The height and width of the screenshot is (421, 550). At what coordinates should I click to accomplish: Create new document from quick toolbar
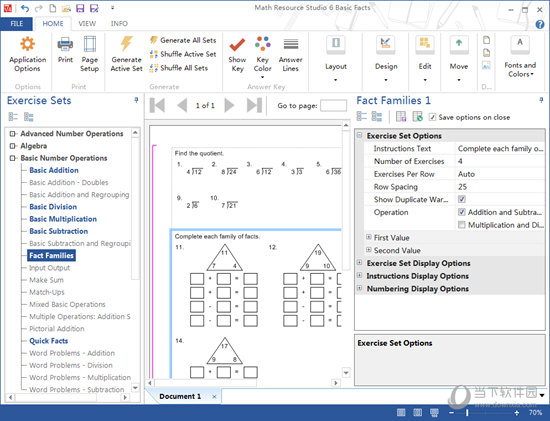point(52,8)
